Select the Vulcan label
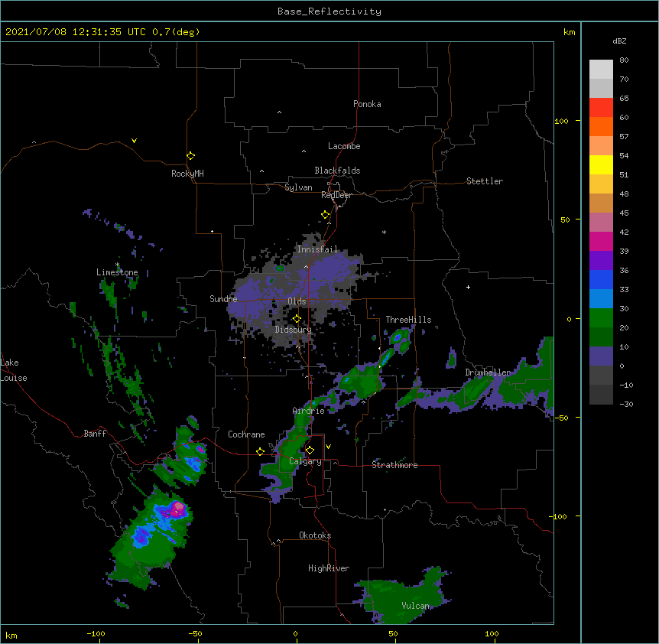The width and height of the screenshot is (659, 644). tap(416, 606)
